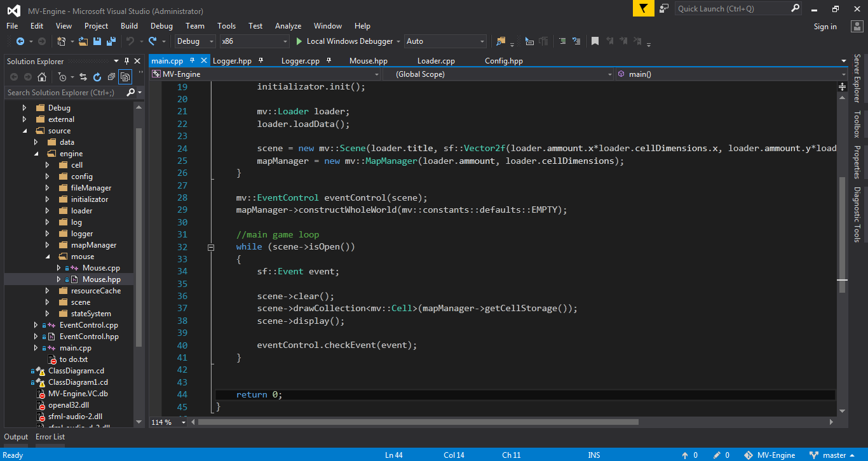Collapse the while loop code block

pyautogui.click(x=211, y=247)
